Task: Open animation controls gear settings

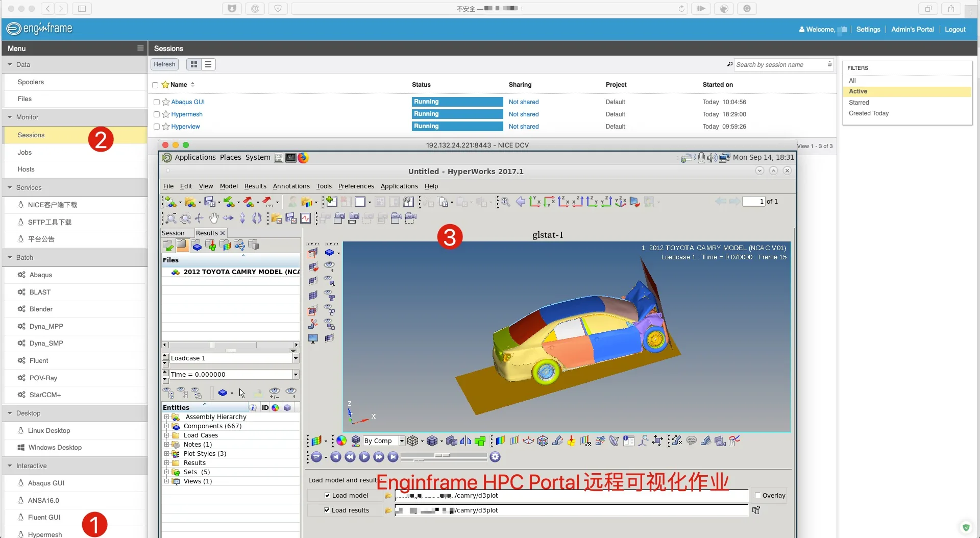Action: (495, 457)
